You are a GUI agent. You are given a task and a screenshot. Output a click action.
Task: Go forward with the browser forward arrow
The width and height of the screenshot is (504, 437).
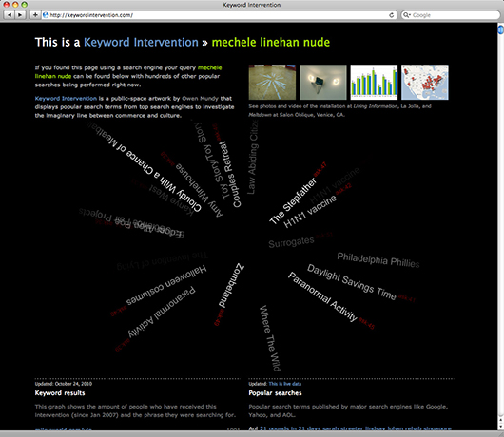tap(20, 15)
